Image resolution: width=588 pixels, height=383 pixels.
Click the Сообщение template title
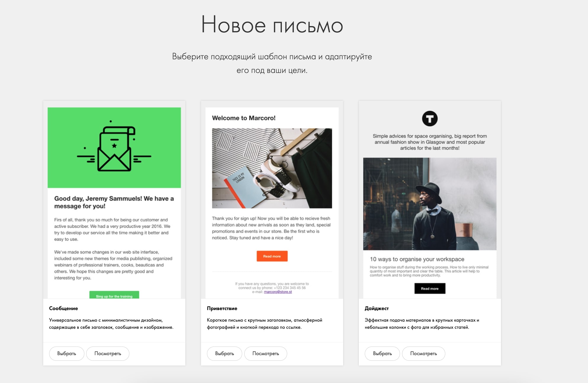[63, 308]
